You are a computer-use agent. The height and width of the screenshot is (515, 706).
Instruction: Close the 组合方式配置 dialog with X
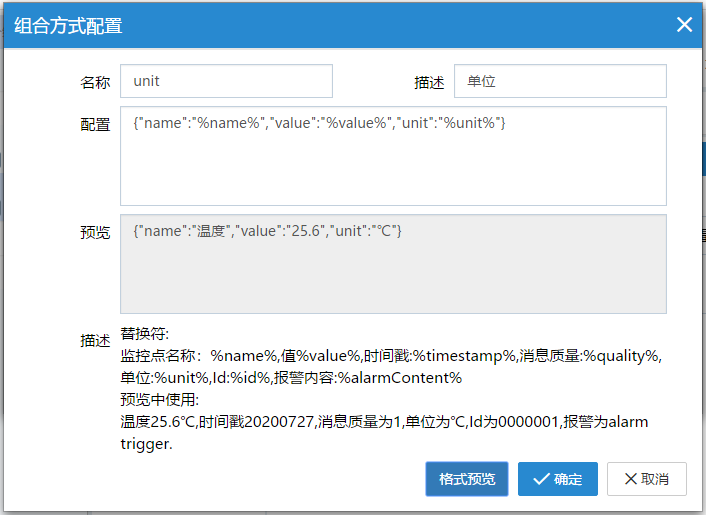tap(684, 25)
